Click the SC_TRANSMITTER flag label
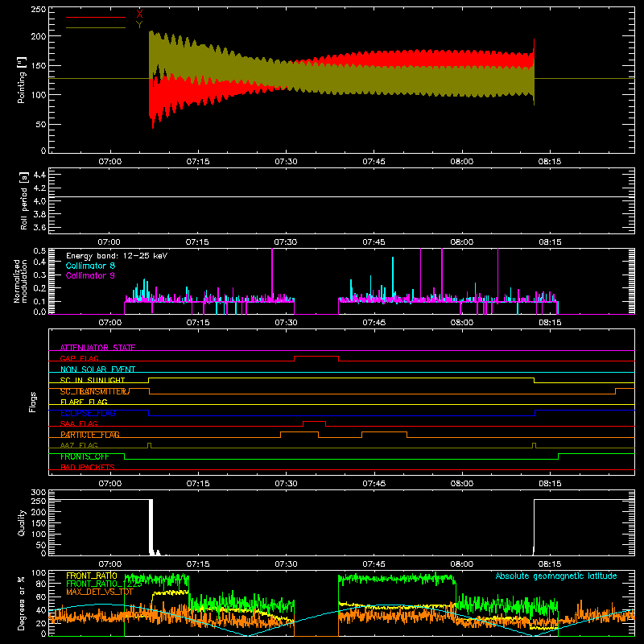Screen dimensions: 644x644 click(x=95, y=391)
